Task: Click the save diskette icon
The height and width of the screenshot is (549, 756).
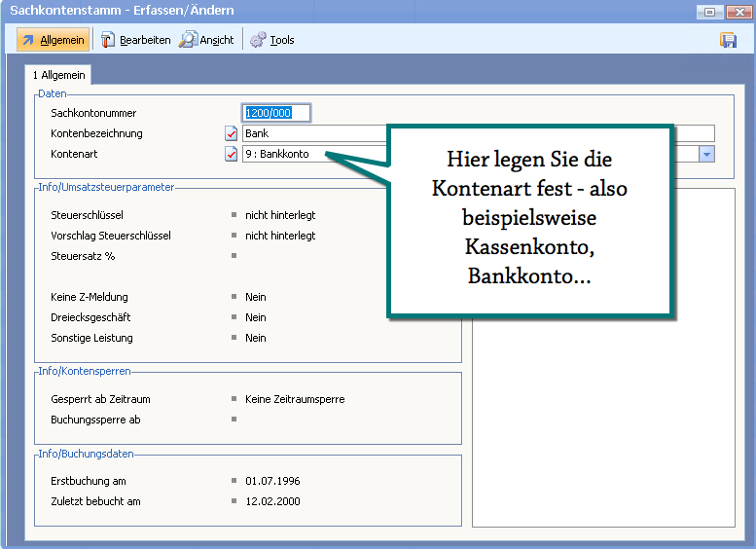Action: point(728,40)
